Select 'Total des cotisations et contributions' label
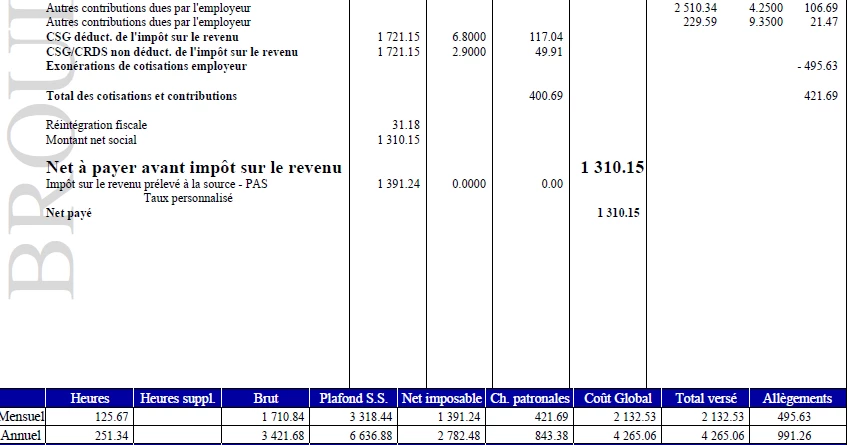 (141, 96)
